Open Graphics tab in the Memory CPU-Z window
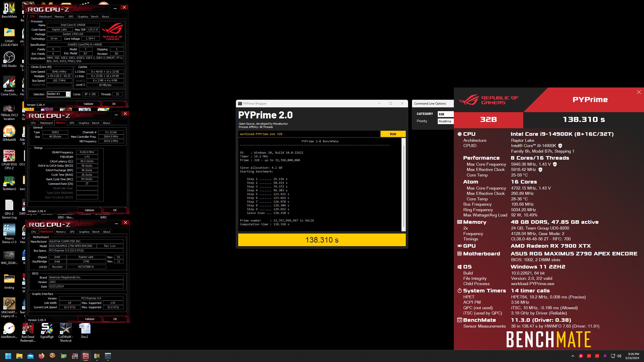Image resolution: width=644 pixels, height=362 pixels. click(84, 123)
